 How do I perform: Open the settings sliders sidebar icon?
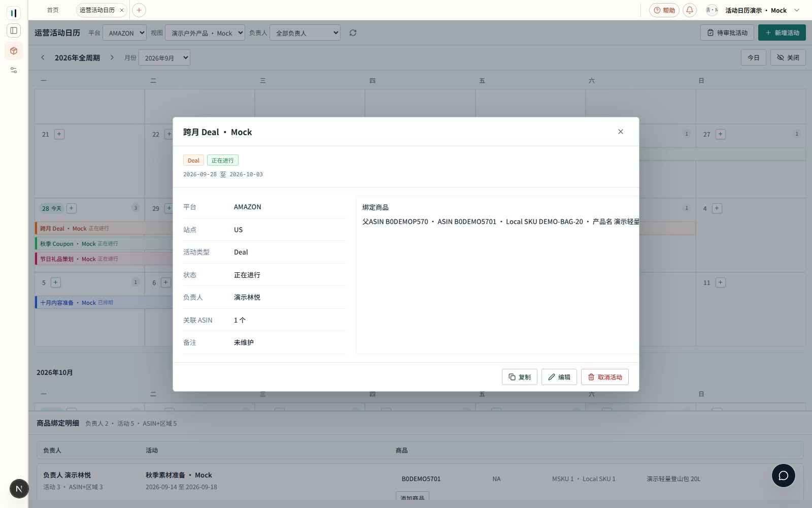[14, 70]
